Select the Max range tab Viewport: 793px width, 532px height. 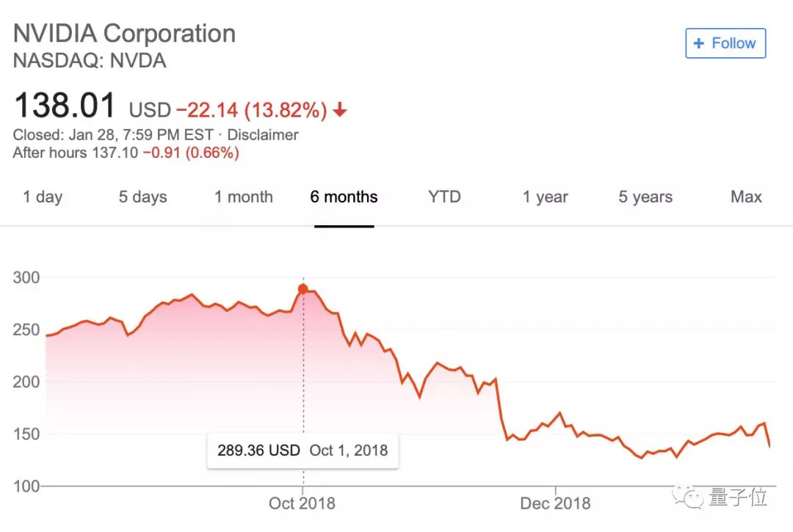[746, 197]
